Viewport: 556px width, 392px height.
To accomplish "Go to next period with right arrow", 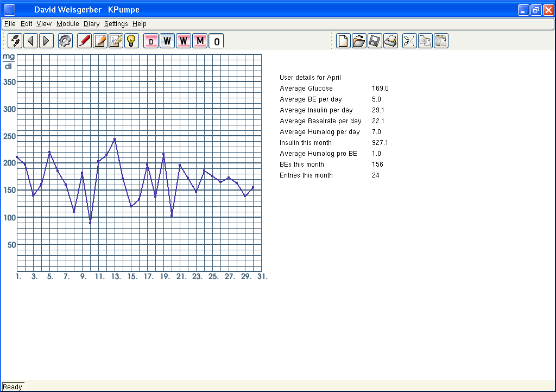I will coord(46,41).
